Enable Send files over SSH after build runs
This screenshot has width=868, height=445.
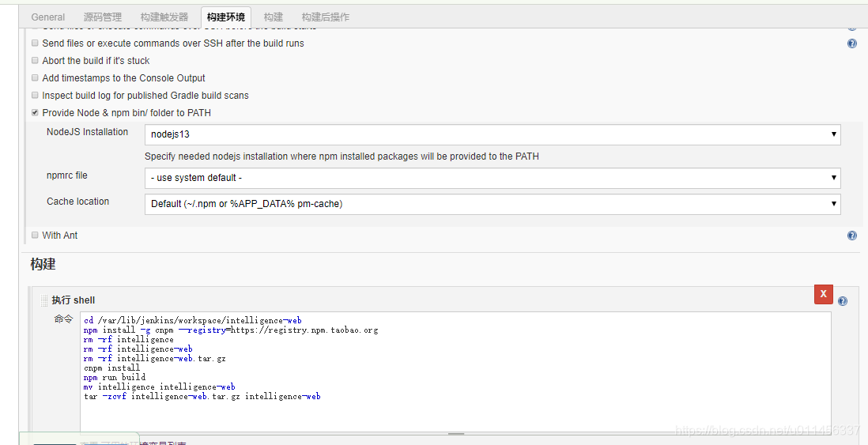point(35,43)
